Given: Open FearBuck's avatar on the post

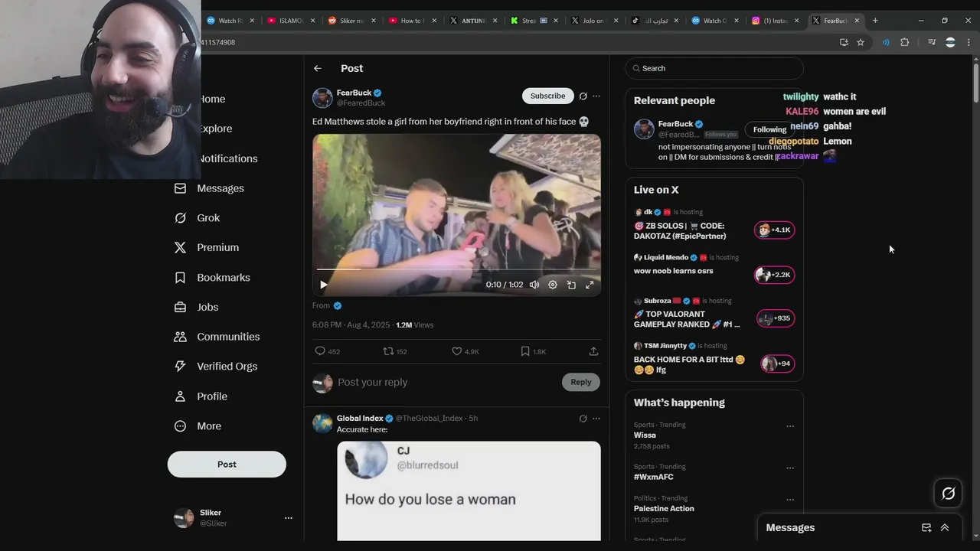Looking at the screenshot, I should point(322,98).
